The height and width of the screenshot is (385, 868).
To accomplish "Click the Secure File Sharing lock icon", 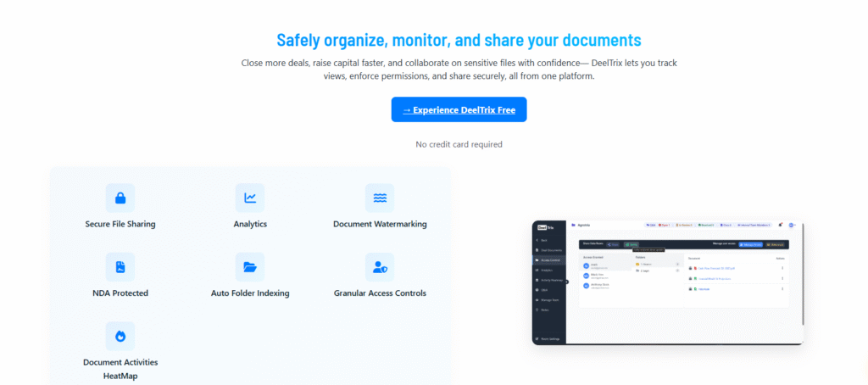I will click(120, 198).
